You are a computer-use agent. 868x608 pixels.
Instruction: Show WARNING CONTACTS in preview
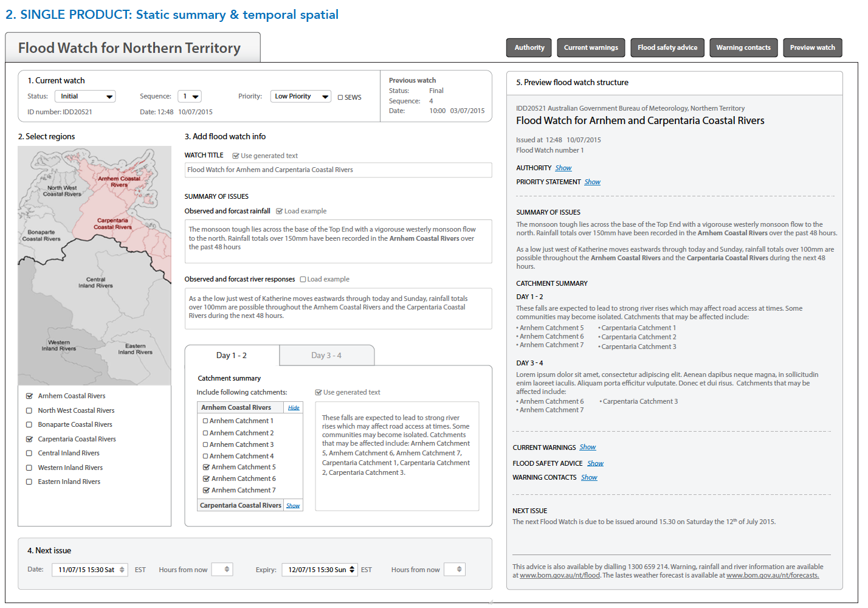[589, 477]
